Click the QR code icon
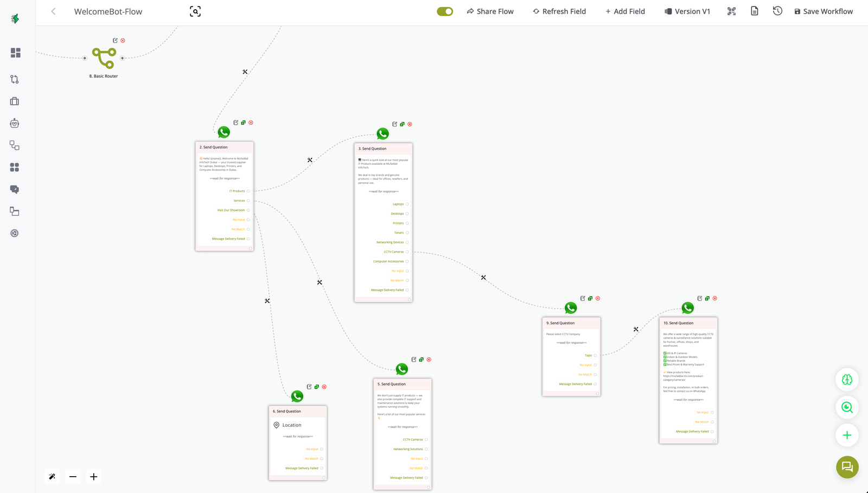The width and height of the screenshot is (868, 493). coord(731,11)
